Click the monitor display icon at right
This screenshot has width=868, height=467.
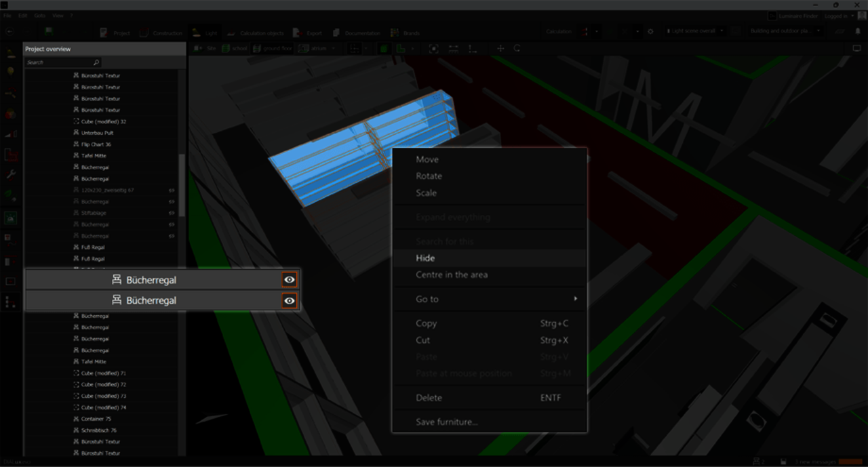[856, 49]
